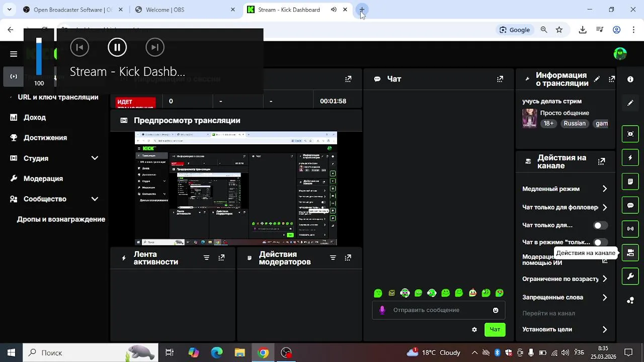Screen dimensions: 644x362
Task: Edit stream info with pencil in Информация panel
Action: (597, 79)
